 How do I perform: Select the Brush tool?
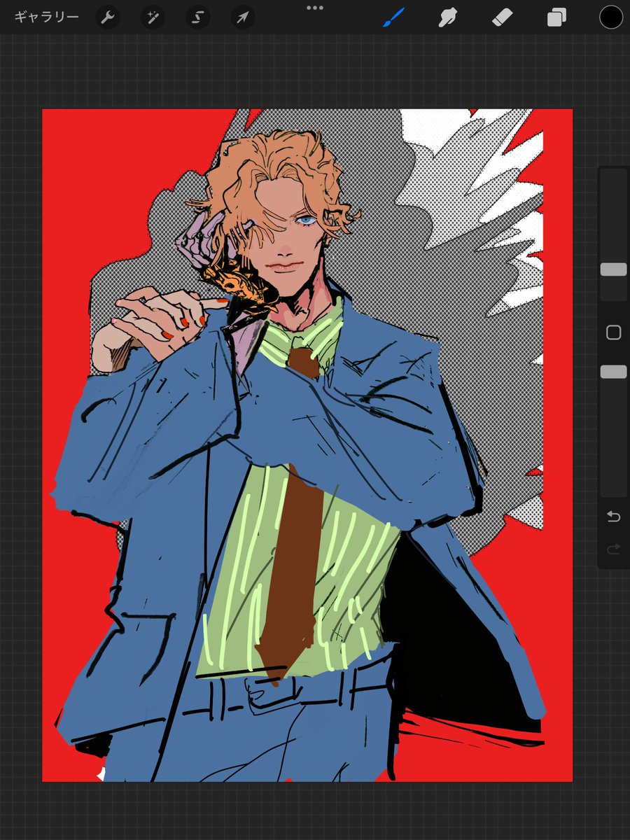393,17
